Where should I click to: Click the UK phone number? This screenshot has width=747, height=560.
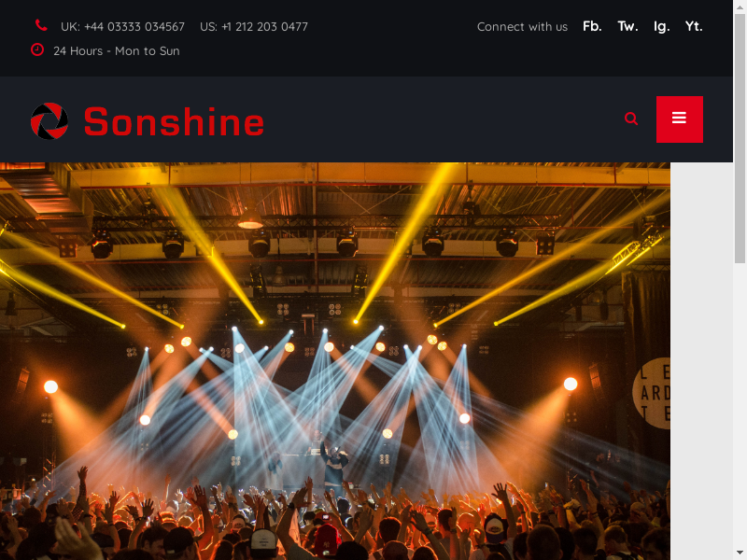pyautogui.click(x=122, y=27)
